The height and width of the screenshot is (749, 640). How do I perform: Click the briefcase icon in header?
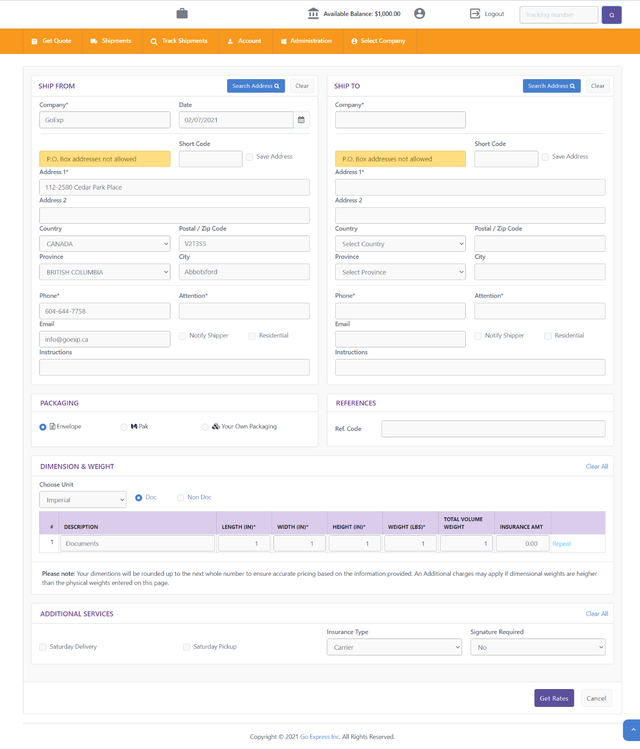[182, 14]
